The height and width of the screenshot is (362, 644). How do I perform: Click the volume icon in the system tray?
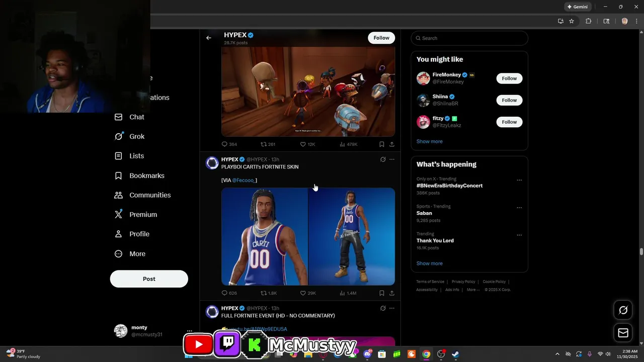pos(608,354)
